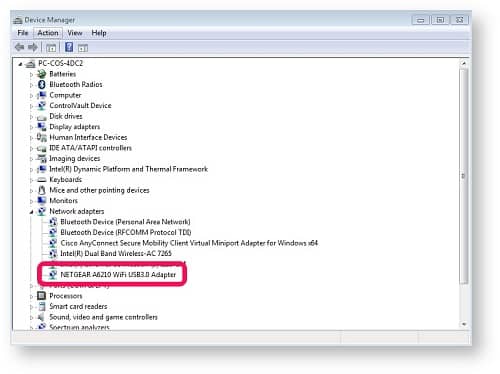The image size is (500, 374).
Task: Open the File menu
Action: pyautogui.click(x=23, y=33)
